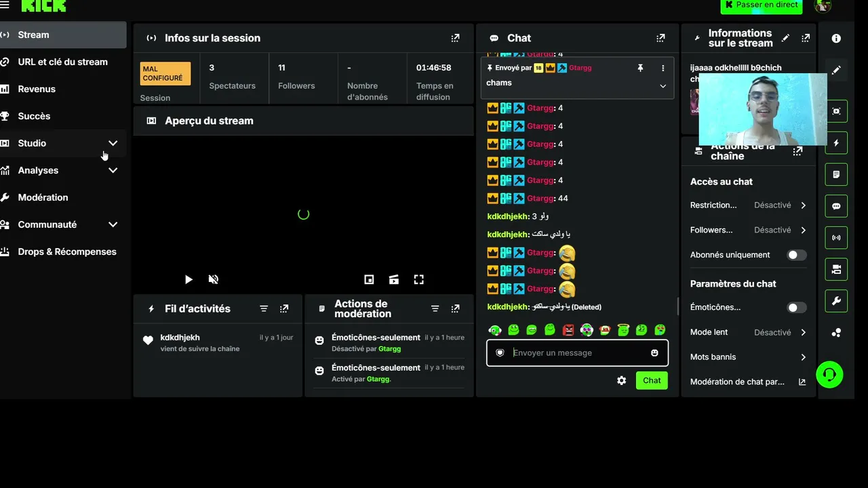The height and width of the screenshot is (488, 868).
Task: Pop out the Informations sur le stream panel
Action: pos(806,38)
